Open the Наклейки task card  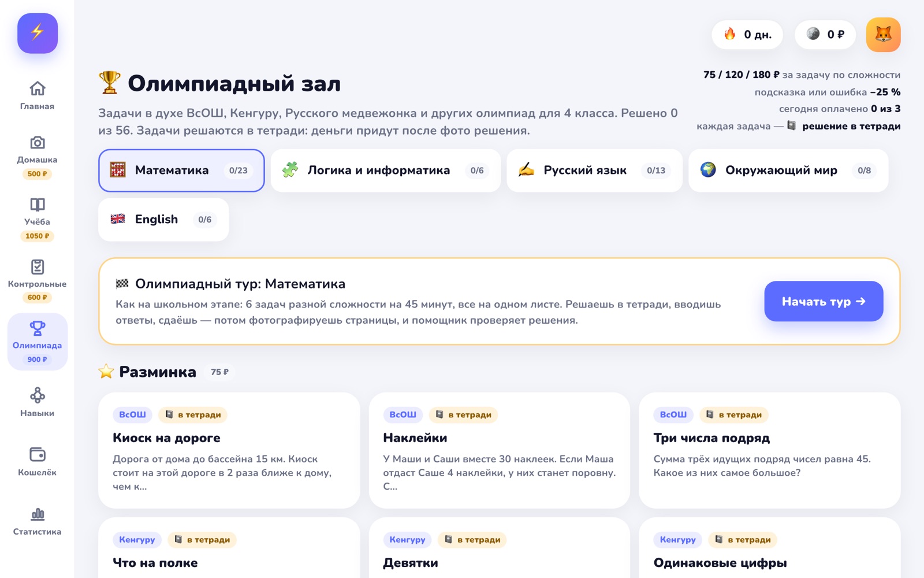point(500,450)
